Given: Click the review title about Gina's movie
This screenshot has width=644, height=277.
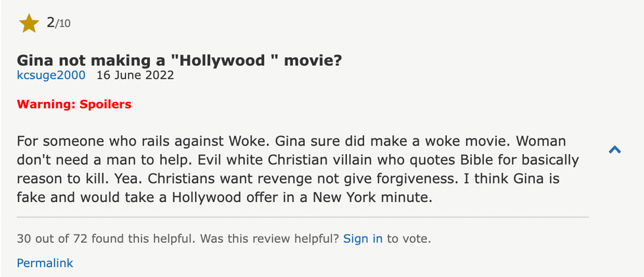Looking at the screenshot, I should coord(179,60).
